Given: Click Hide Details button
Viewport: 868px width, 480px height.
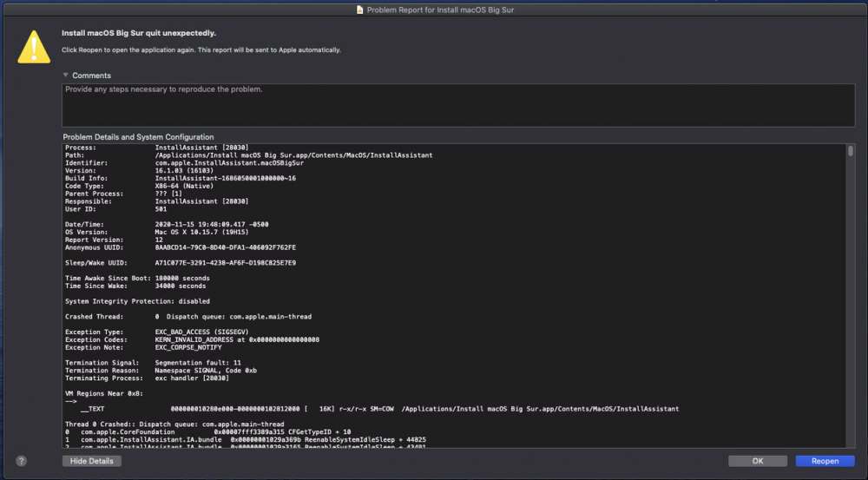Looking at the screenshot, I should tap(91, 461).
